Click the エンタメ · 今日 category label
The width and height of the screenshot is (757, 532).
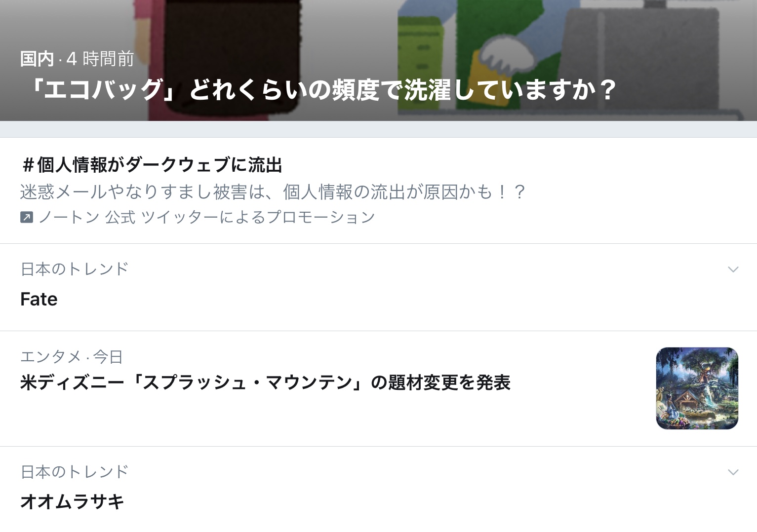[72, 356]
